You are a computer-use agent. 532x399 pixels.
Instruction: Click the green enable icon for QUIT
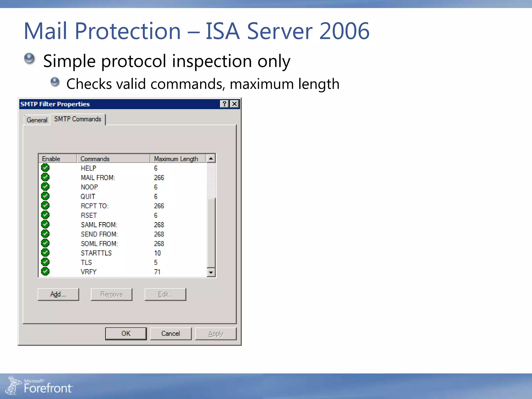45,196
